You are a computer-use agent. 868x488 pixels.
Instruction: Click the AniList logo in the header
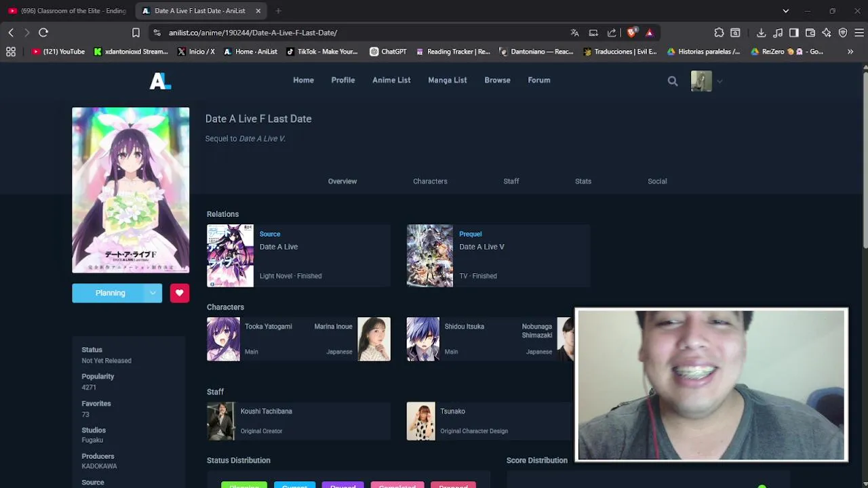(x=160, y=81)
